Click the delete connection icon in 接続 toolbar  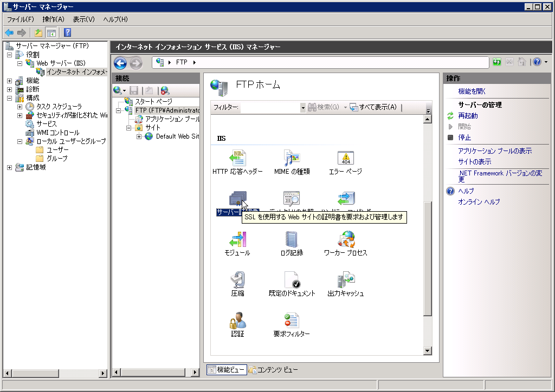tap(165, 90)
